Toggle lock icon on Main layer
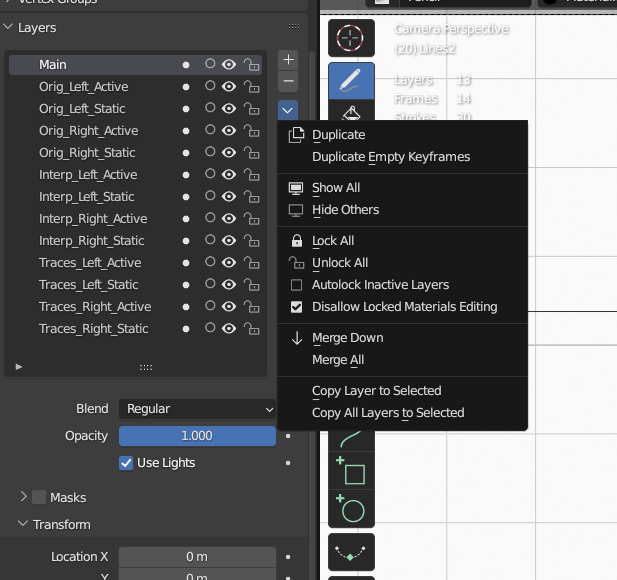617x580 pixels. coord(251,65)
